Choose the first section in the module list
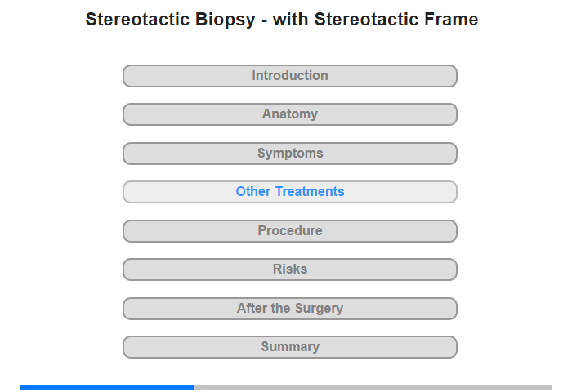The width and height of the screenshot is (572, 392). click(x=289, y=76)
